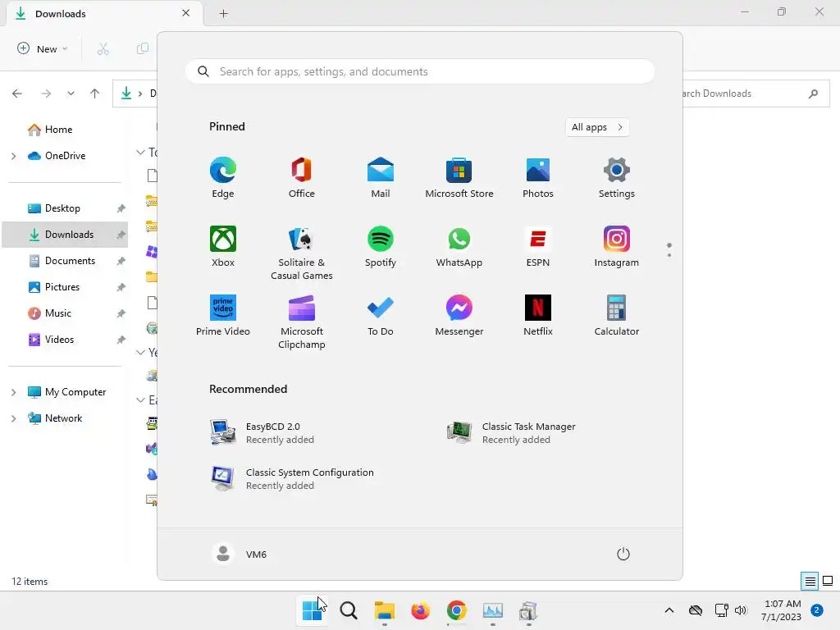Image resolution: width=840 pixels, height=630 pixels.
Task: Open Solitaire & Casual Games
Action: point(302,253)
